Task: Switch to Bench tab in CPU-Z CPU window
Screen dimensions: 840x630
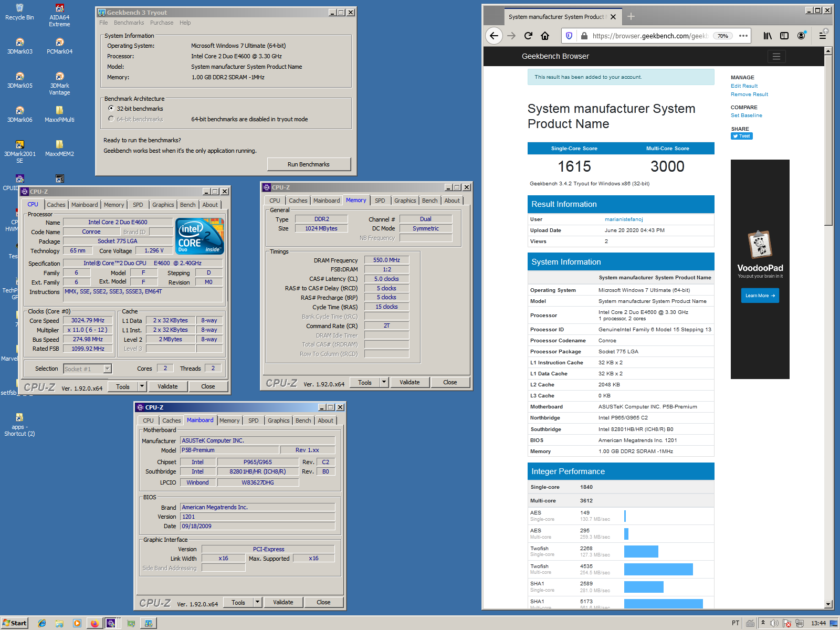Action: (187, 205)
